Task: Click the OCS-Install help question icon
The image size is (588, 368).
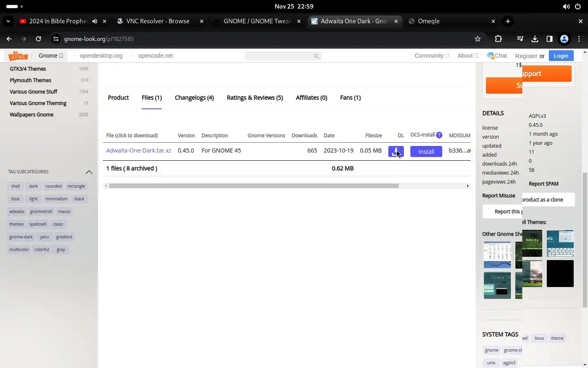Action: 439,135
